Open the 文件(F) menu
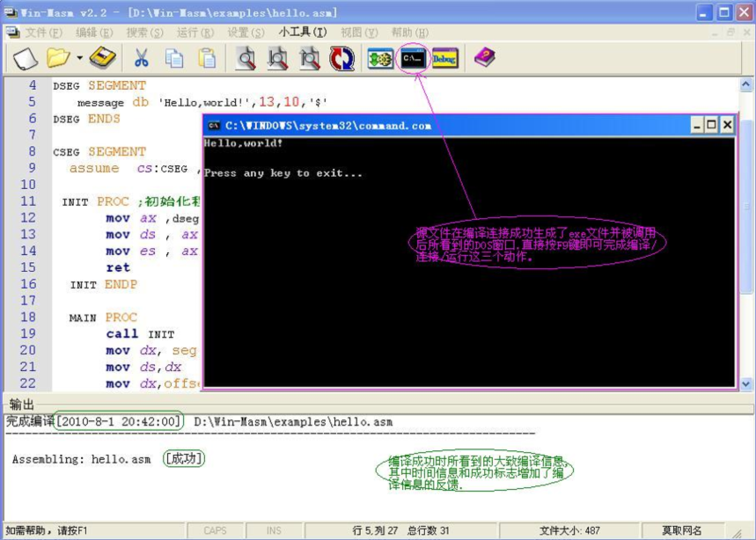This screenshot has height=540, width=756. point(43,33)
